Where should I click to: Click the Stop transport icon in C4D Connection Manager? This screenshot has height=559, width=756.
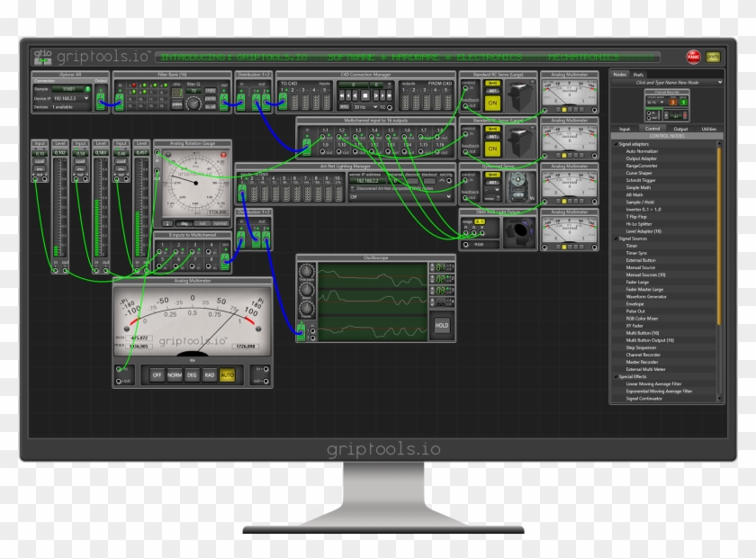(x=365, y=95)
